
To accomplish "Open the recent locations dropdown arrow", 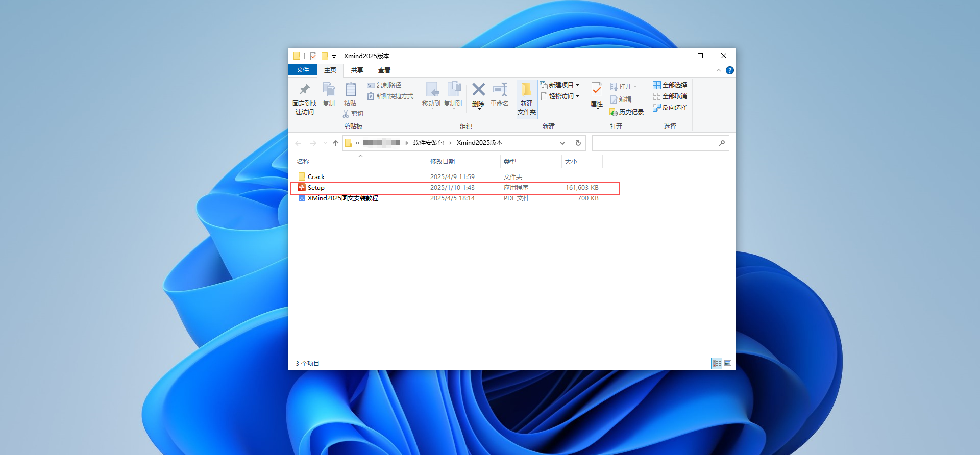I will pyautogui.click(x=325, y=143).
